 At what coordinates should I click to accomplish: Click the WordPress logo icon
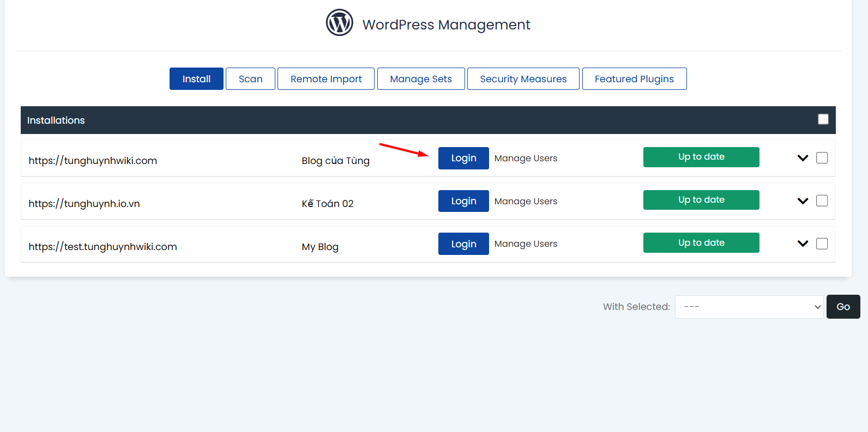339,23
